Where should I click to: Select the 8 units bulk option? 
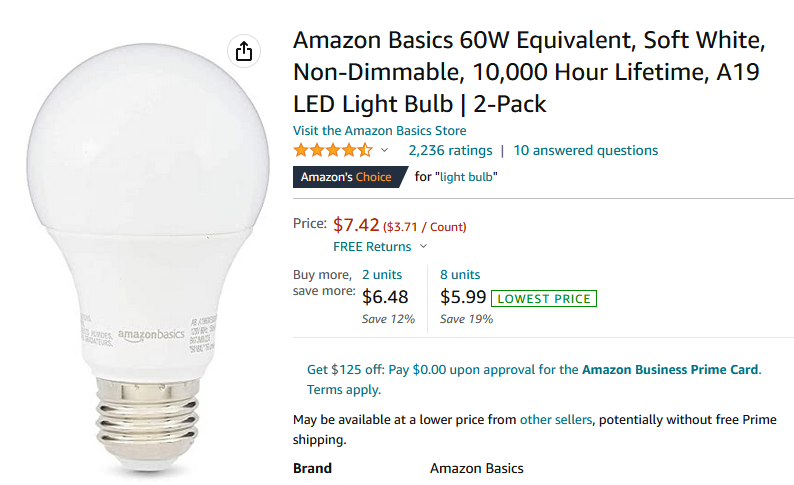pyautogui.click(x=460, y=274)
